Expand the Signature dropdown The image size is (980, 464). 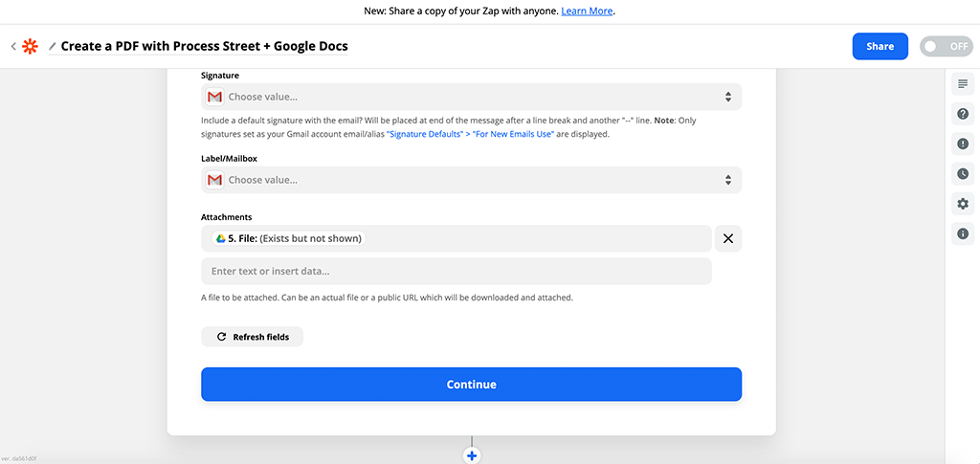tap(471, 97)
